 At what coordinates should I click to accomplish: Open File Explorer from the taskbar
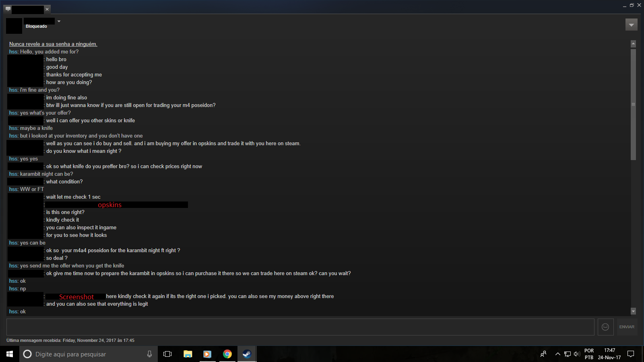188,354
